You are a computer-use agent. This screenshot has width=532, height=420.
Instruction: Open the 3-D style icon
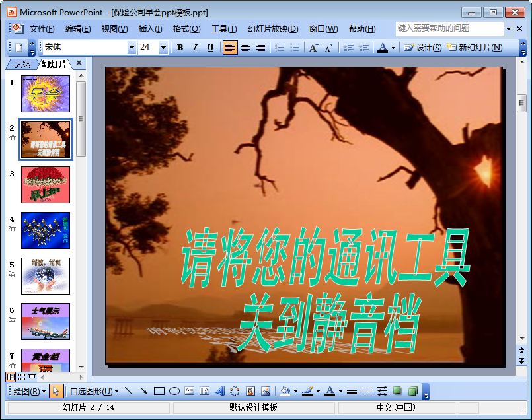pos(413,391)
